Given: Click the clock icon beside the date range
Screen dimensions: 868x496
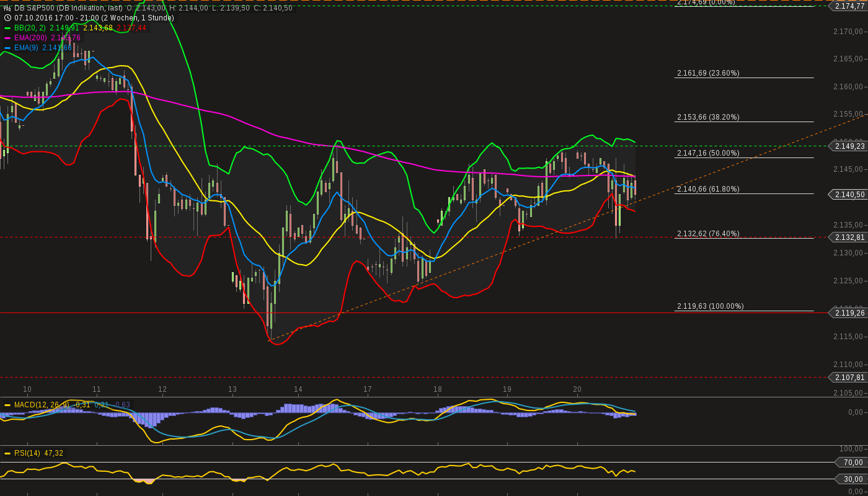Looking at the screenshot, I should [7, 18].
